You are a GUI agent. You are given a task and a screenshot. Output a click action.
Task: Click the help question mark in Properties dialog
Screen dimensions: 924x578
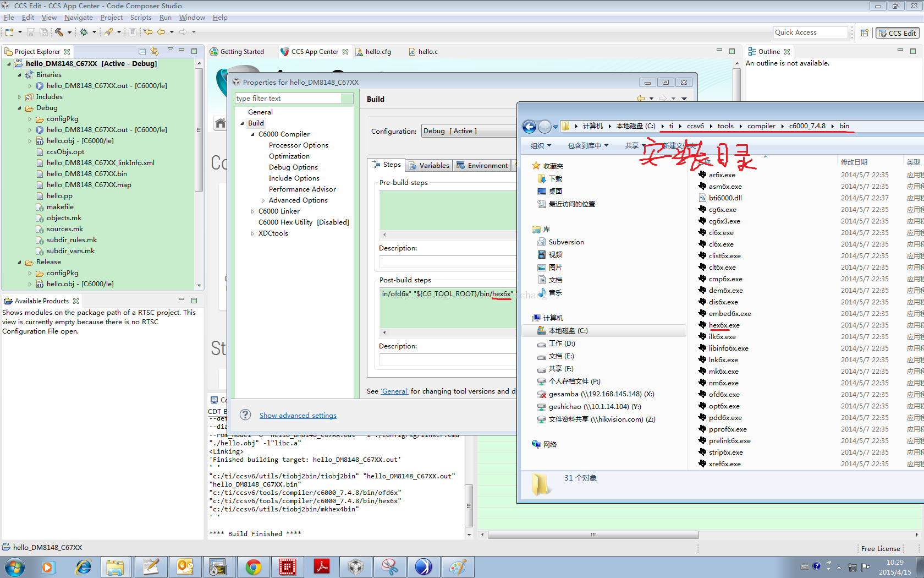coord(245,415)
